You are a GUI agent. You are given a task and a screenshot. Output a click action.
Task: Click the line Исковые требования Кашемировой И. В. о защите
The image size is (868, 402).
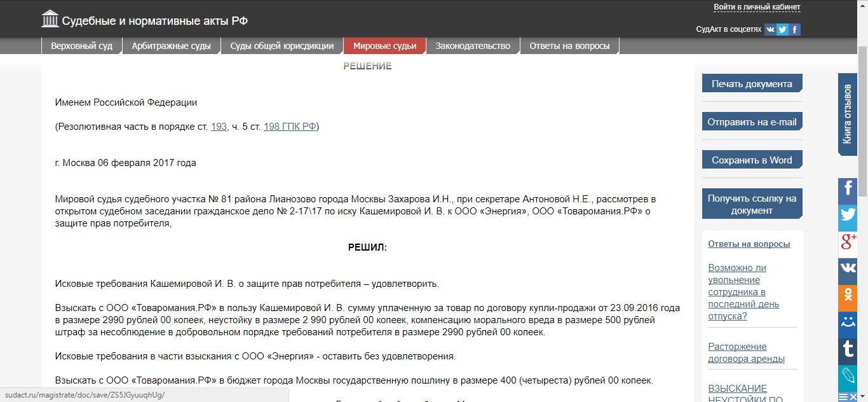(247, 284)
